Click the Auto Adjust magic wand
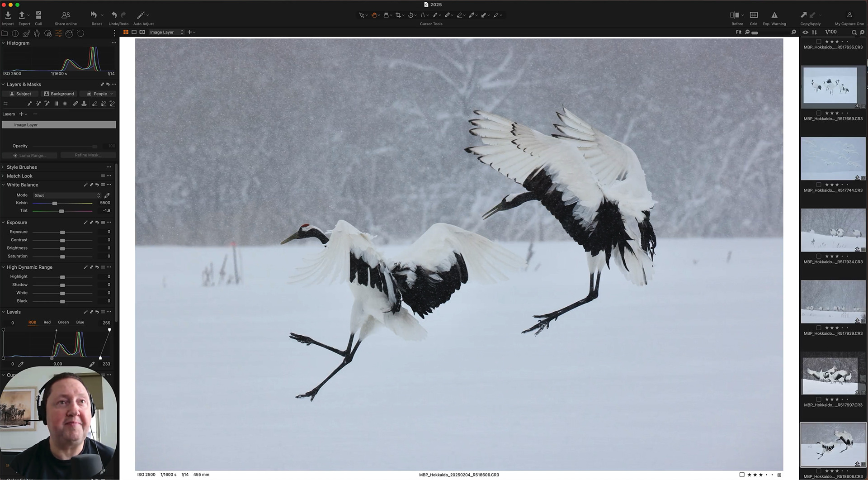The width and height of the screenshot is (868, 480). coord(141,15)
